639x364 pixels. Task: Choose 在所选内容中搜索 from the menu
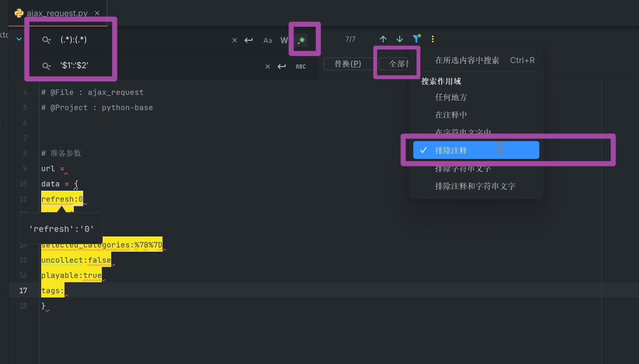click(x=467, y=60)
